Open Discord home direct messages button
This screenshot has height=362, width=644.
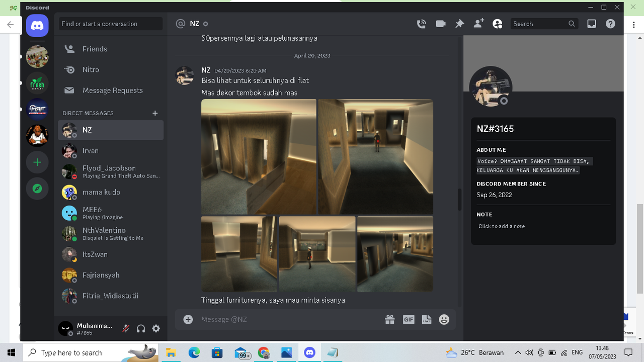click(x=37, y=26)
